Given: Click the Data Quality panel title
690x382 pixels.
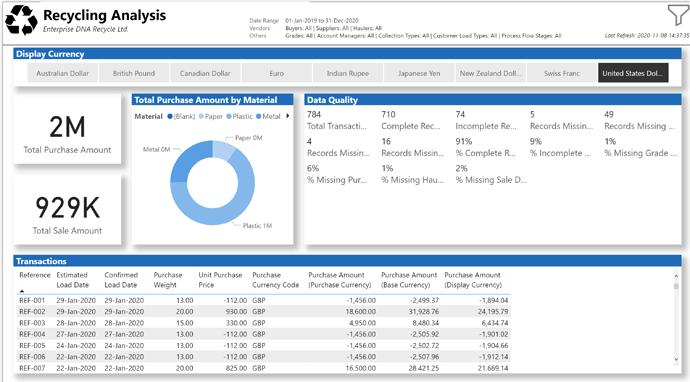Looking at the screenshot, I should 332,100.
